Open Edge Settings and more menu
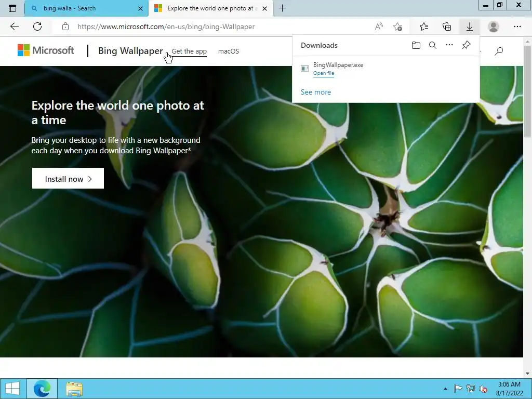 coord(517,26)
